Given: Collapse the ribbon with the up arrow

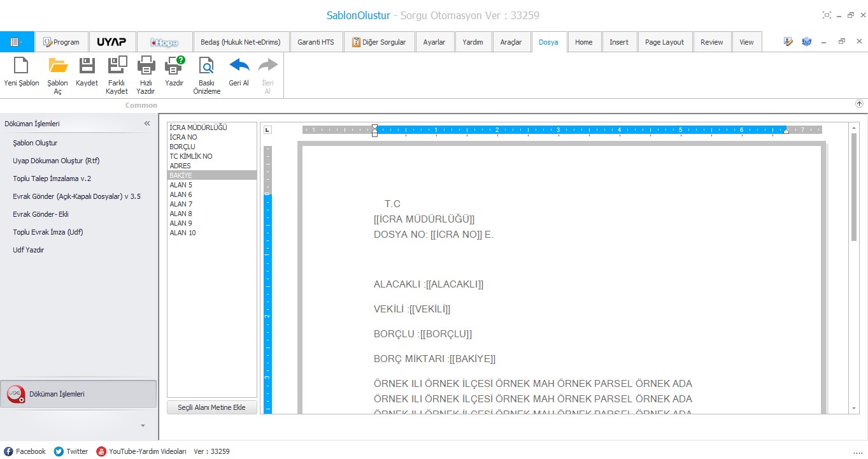Looking at the screenshot, I should (x=859, y=104).
